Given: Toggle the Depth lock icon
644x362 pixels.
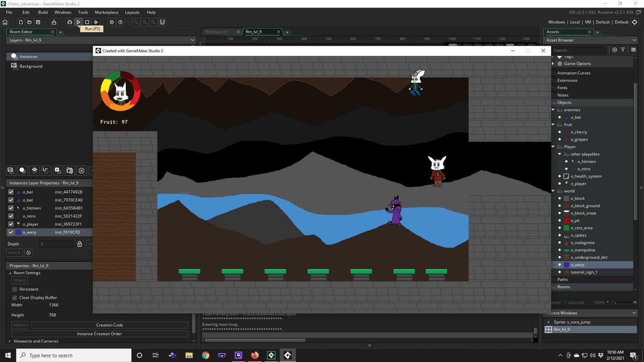Looking at the screenshot, I should [x=79, y=244].
